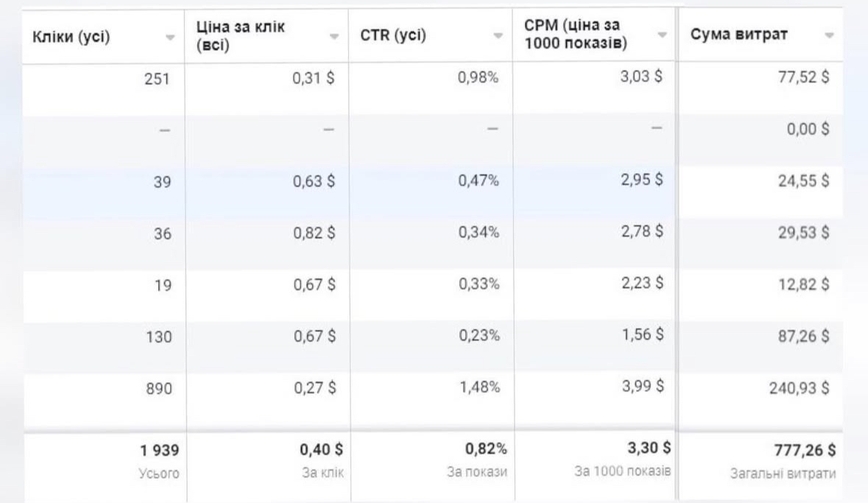Sort by Ціна за клік (всі) header
868x503 pixels.
tap(240, 35)
